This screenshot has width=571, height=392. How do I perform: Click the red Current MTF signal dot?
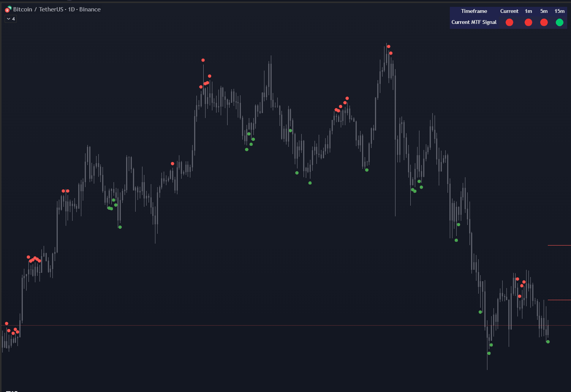pyautogui.click(x=509, y=22)
